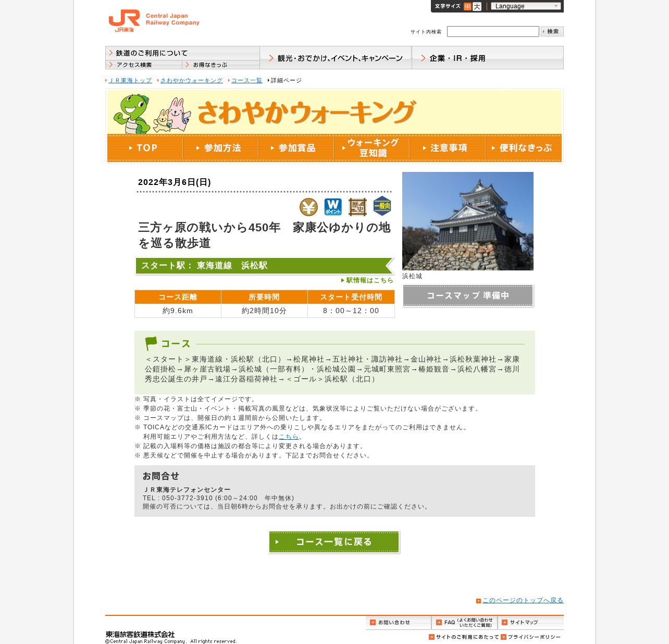The image size is (669, 644).
Task: Click the green turtle mascot illustration
Action: coord(132,113)
